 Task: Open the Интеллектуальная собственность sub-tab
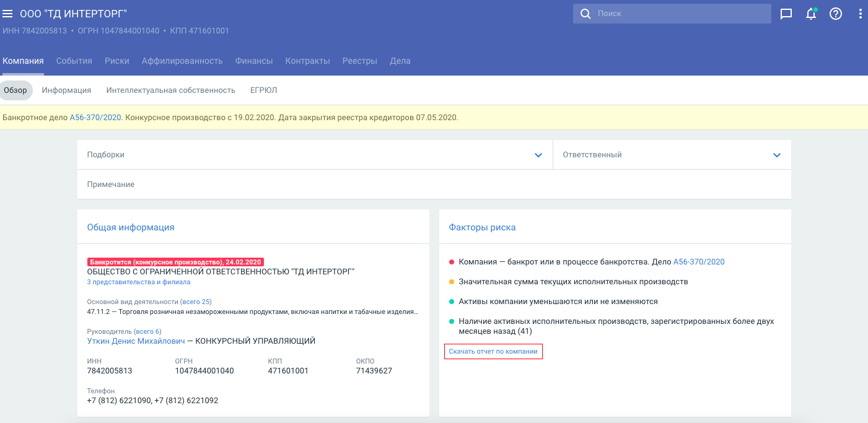point(171,90)
